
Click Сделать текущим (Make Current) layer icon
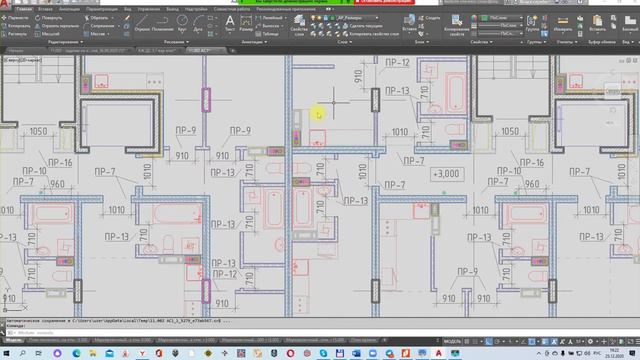tap(363, 26)
